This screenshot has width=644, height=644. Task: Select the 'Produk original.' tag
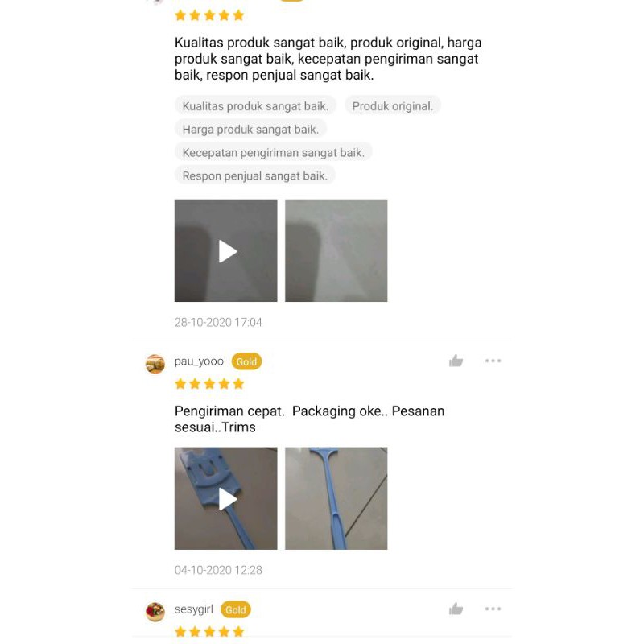coord(393,106)
